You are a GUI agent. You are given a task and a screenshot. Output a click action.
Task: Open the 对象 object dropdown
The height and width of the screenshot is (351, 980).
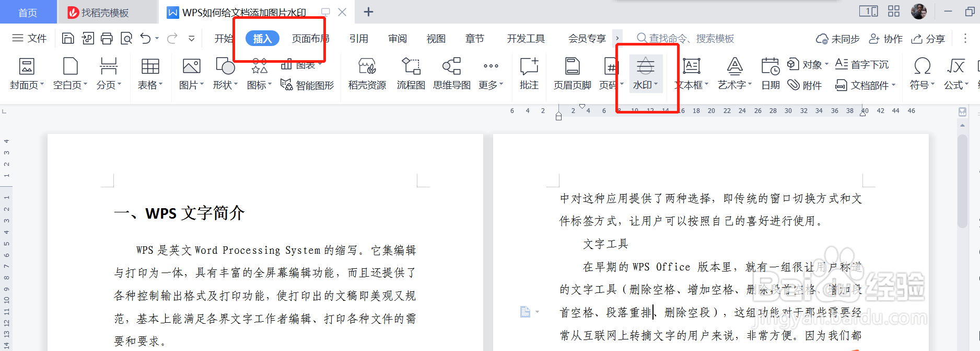(x=808, y=64)
